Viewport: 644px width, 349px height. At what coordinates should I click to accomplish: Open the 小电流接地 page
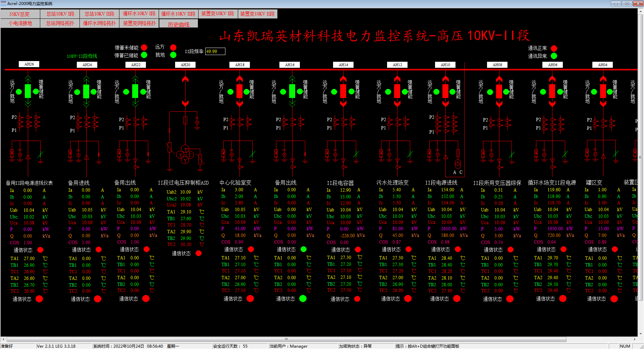point(20,23)
